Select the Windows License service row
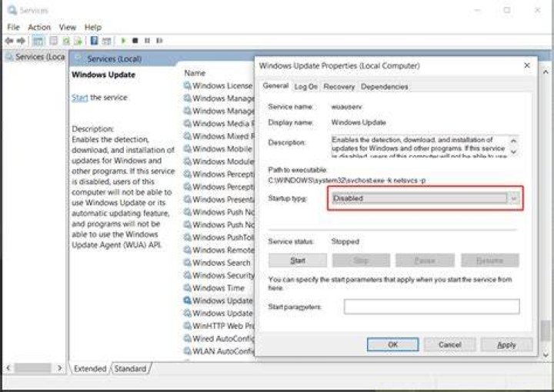Screen dimensions: 554x392 tap(219, 86)
